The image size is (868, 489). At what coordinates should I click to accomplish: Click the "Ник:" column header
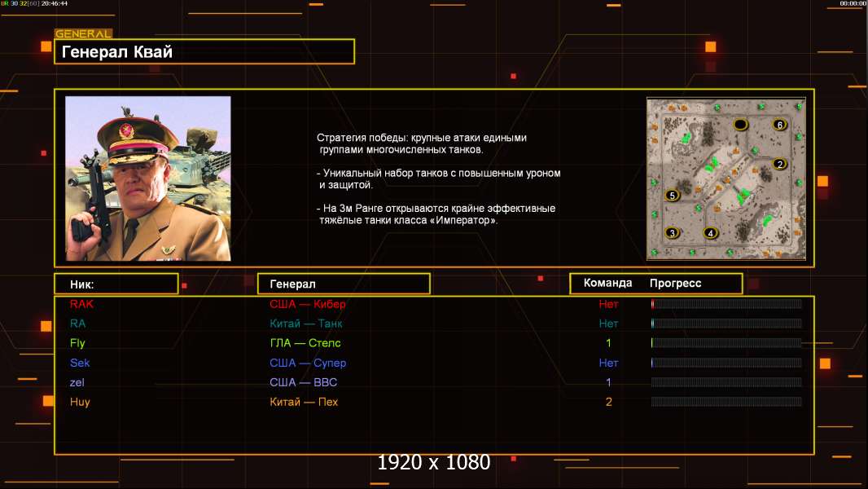pyautogui.click(x=116, y=284)
